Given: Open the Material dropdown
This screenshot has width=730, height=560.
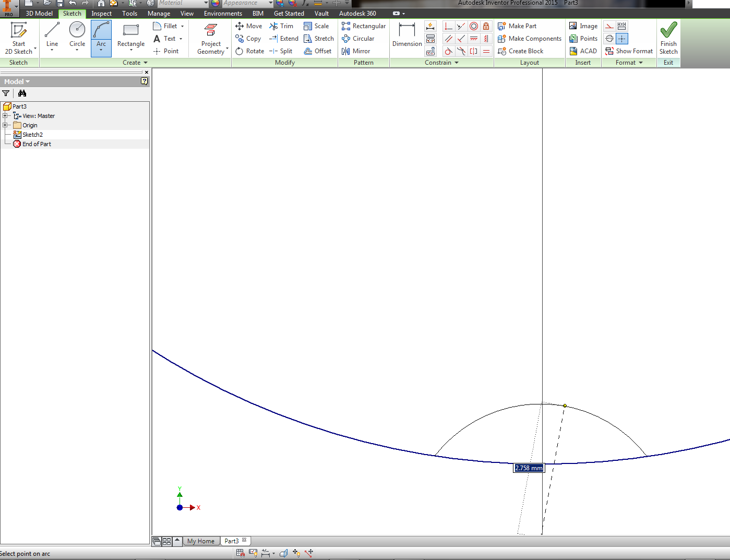Looking at the screenshot, I should point(206,3).
